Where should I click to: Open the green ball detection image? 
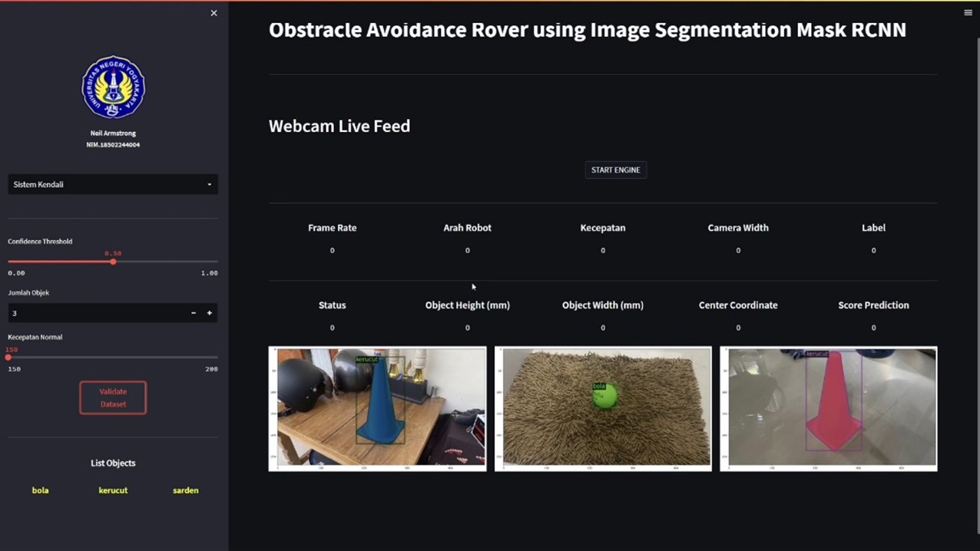(603, 409)
